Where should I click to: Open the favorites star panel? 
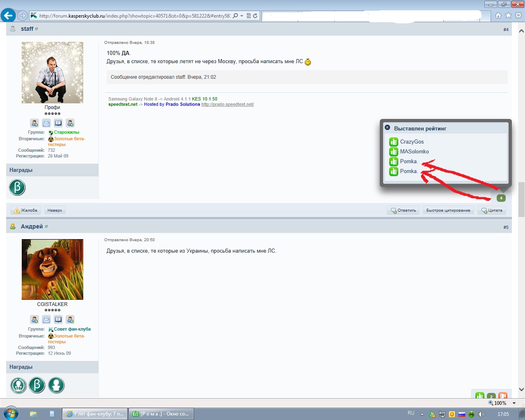pos(508,16)
